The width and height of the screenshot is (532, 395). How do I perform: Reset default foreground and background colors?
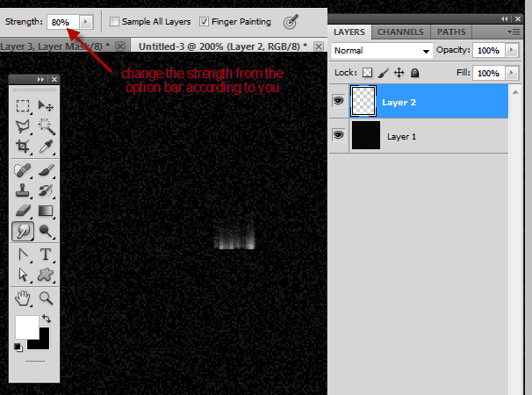(18, 347)
